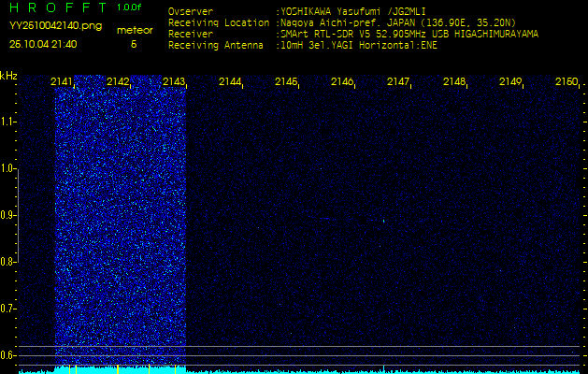The height and width of the screenshot is (374, 588).
Task: Click the 2141 time marker
Action: (x=62, y=81)
